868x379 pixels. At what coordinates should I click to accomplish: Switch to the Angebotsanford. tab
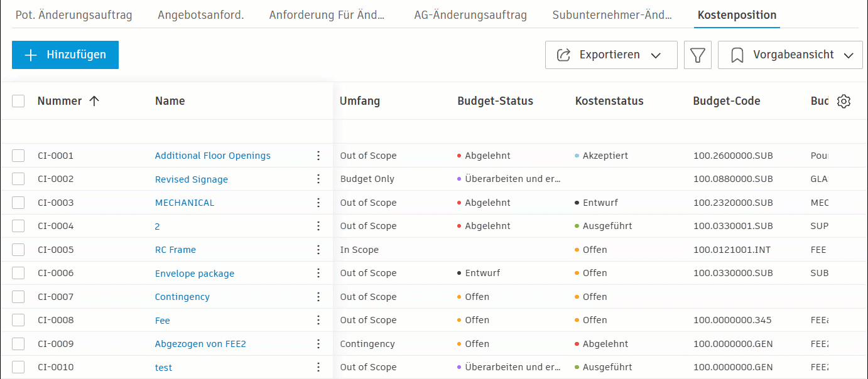coord(201,15)
